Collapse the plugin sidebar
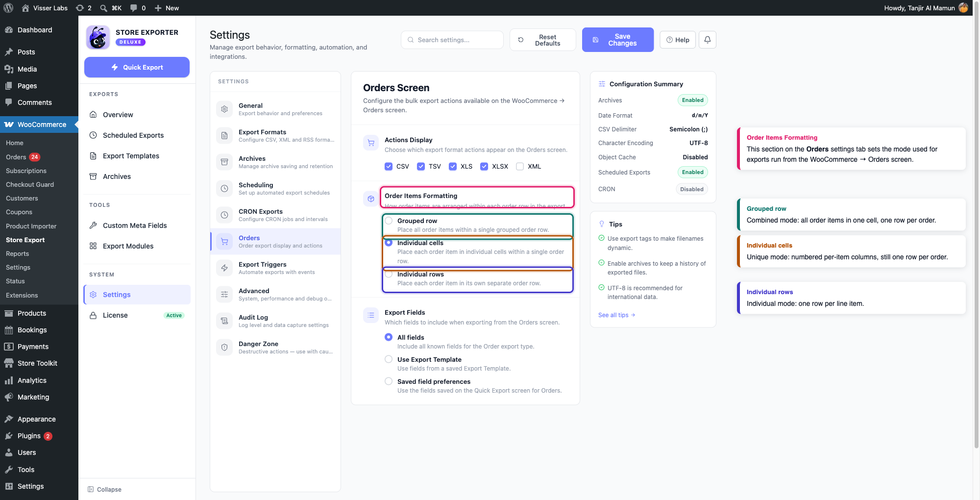980x500 pixels. (104, 489)
